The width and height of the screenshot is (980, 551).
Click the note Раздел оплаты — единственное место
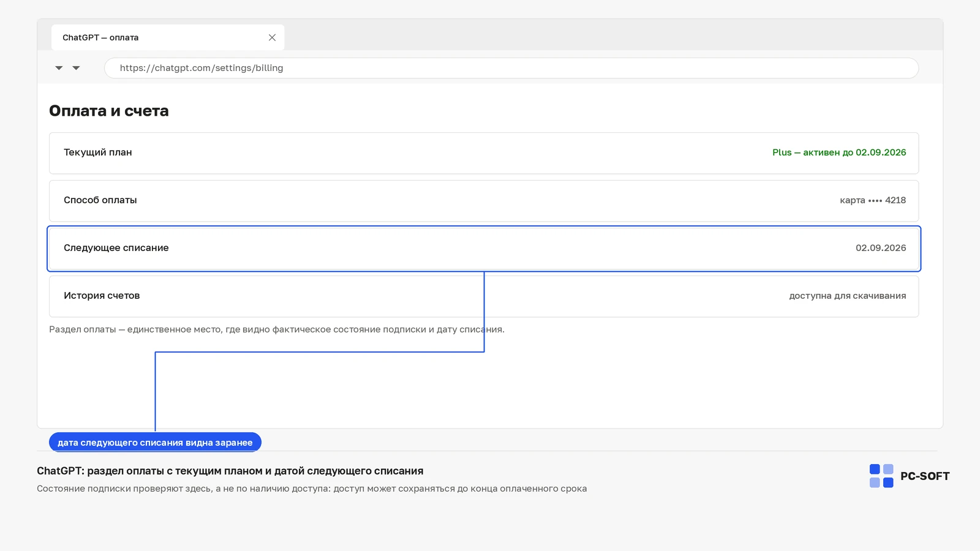click(x=277, y=329)
